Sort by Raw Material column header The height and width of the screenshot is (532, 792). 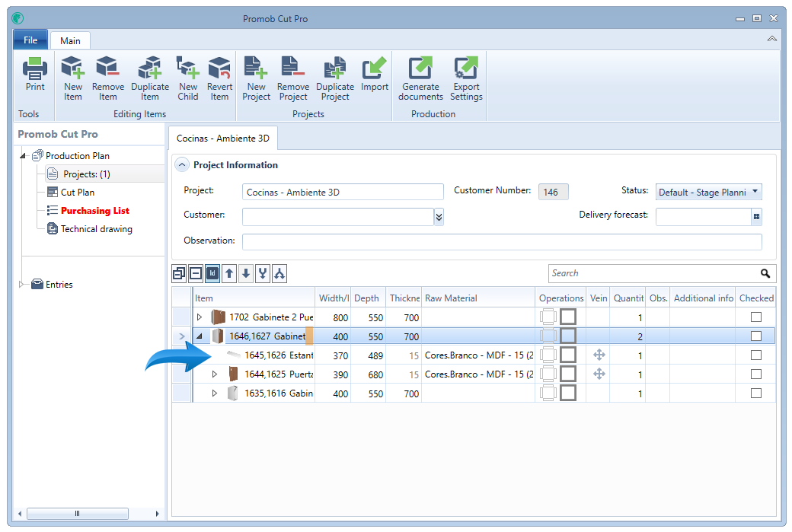point(477,298)
